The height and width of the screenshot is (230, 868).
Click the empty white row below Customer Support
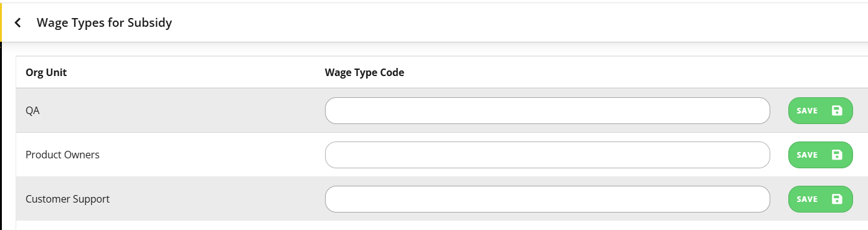(441, 225)
